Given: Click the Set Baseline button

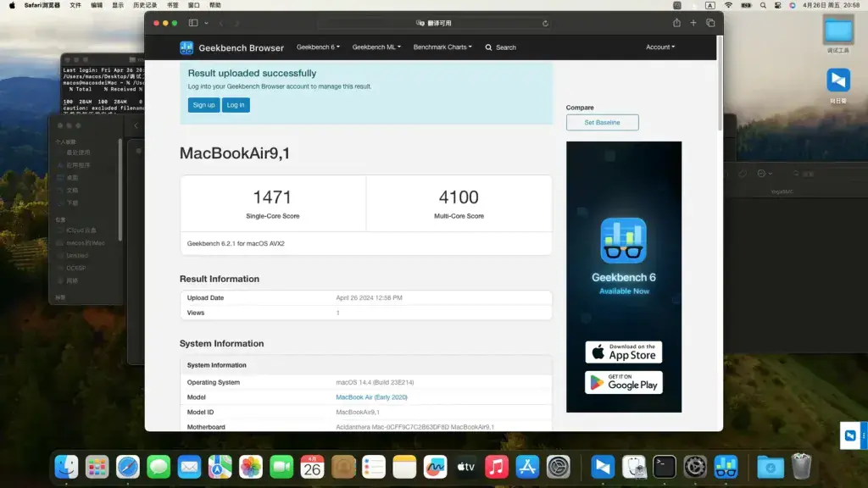Looking at the screenshot, I should [x=603, y=122].
